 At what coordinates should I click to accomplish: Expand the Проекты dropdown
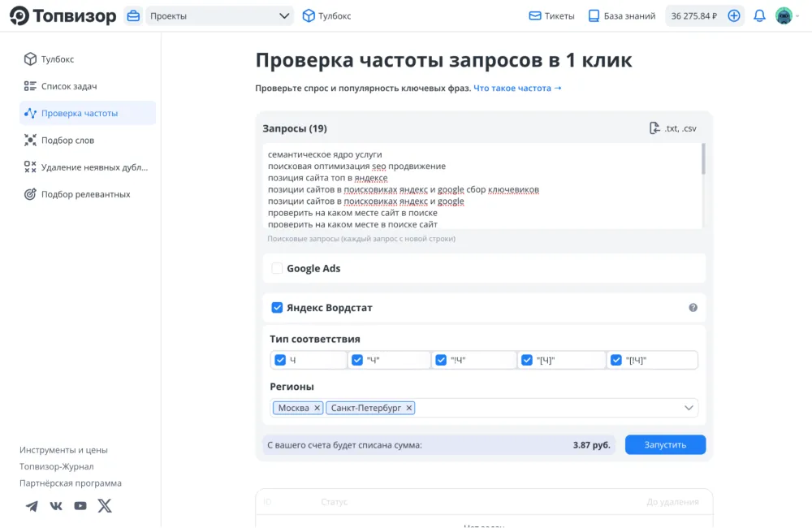219,16
